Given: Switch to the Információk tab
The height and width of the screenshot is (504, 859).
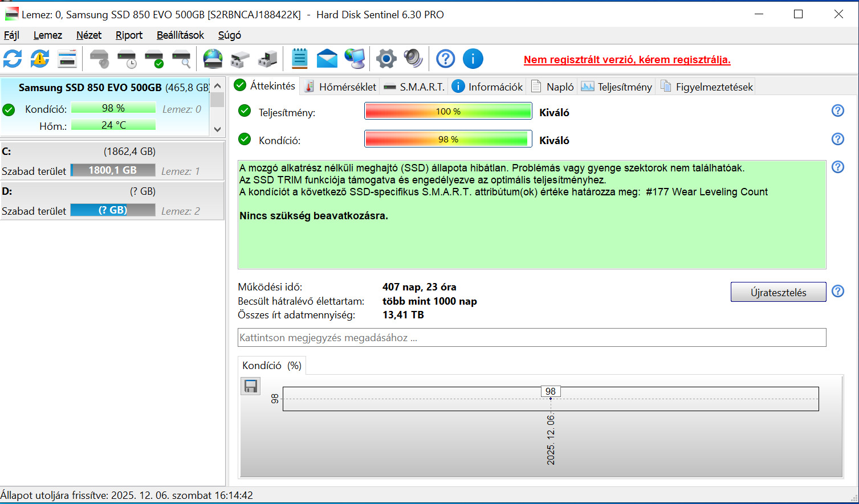Looking at the screenshot, I should (x=487, y=87).
